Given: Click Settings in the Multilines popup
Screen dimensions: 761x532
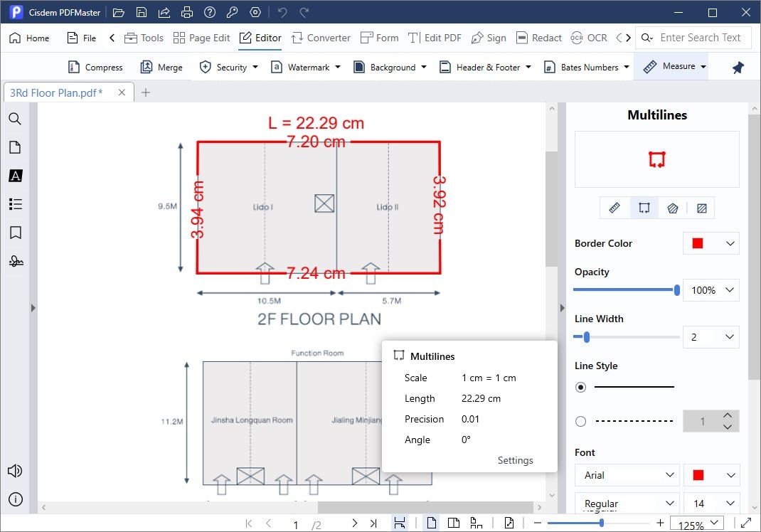Looking at the screenshot, I should tap(515, 460).
